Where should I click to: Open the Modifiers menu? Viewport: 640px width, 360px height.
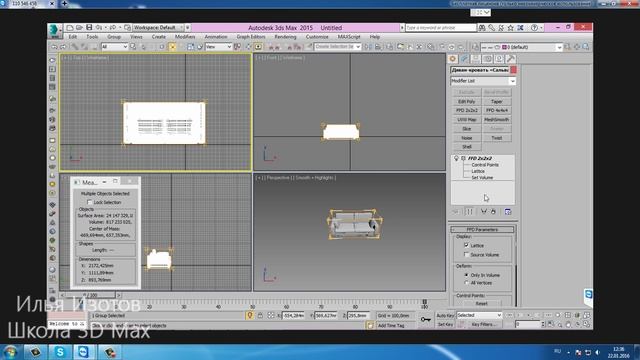tap(185, 37)
